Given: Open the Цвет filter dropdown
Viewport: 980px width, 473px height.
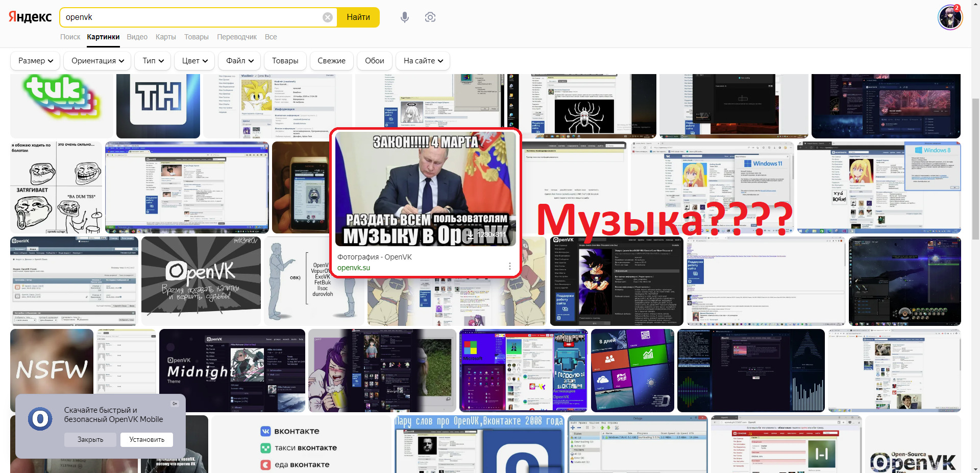Looking at the screenshot, I should click(x=194, y=61).
